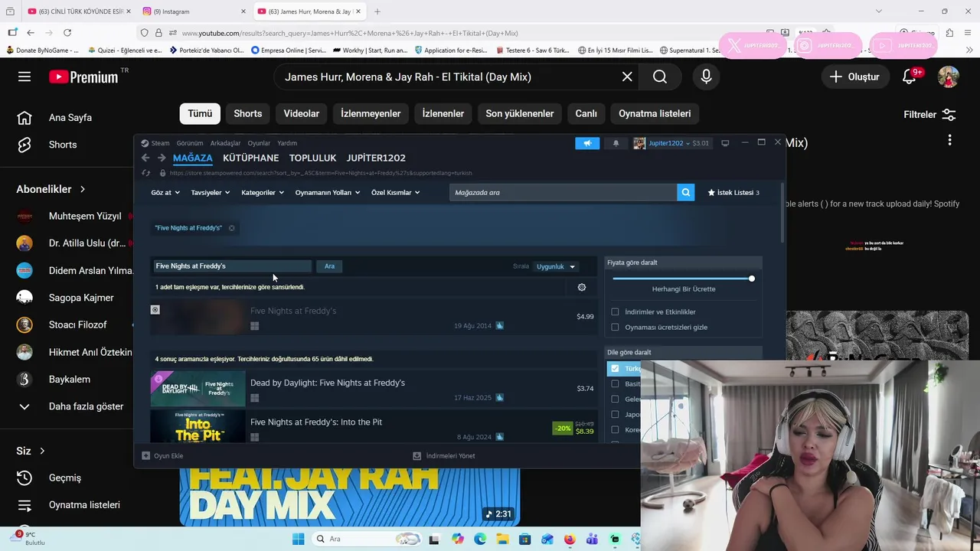
Task: Click the Mağazada ara store search field
Action: 563,193
